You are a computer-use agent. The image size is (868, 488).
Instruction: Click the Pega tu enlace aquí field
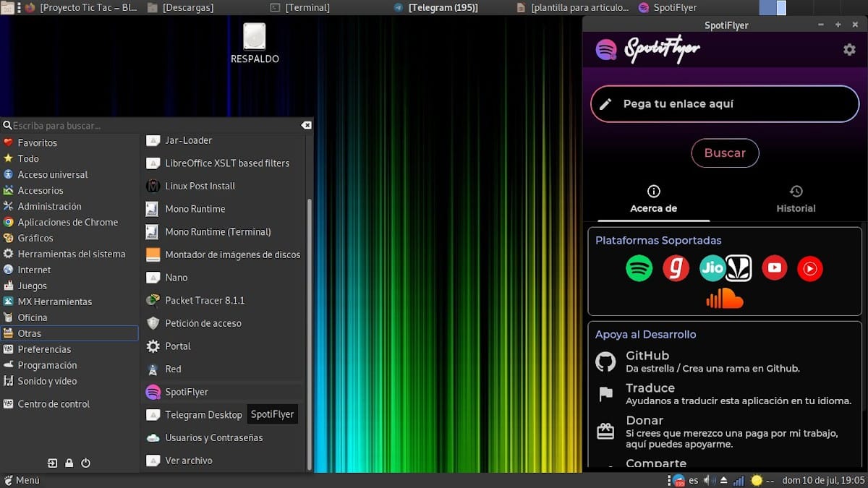pyautogui.click(x=723, y=103)
